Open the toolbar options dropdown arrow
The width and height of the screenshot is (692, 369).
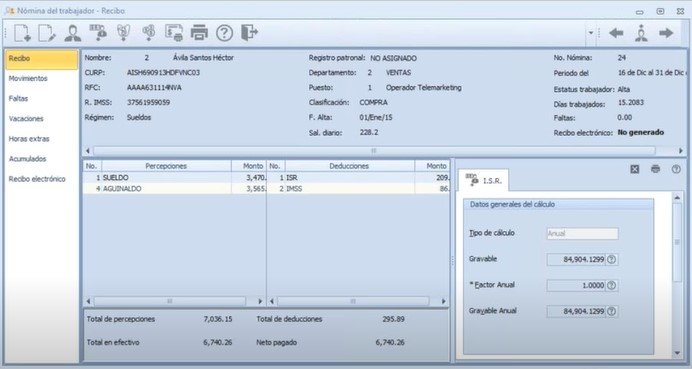coord(591,33)
